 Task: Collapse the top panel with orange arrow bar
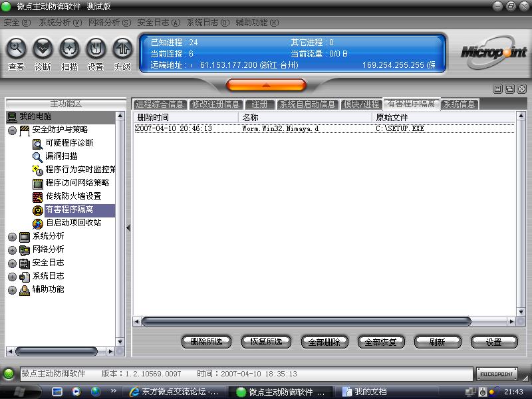266,85
